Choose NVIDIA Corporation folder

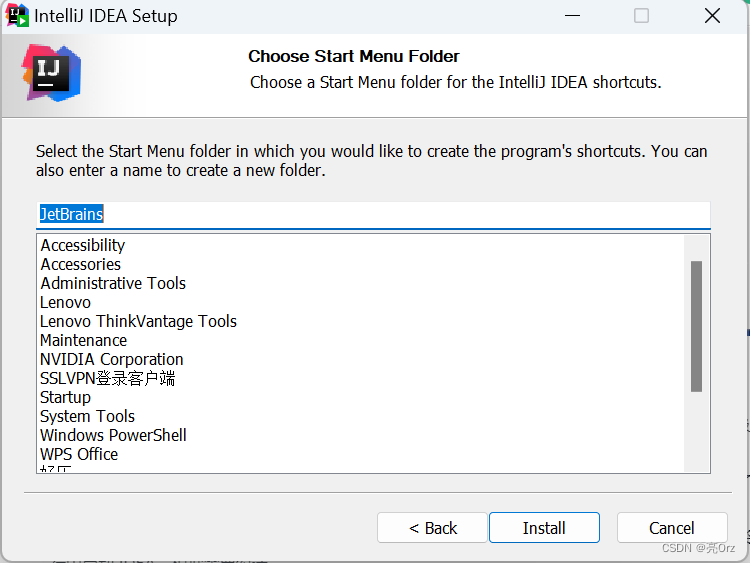[112, 359]
